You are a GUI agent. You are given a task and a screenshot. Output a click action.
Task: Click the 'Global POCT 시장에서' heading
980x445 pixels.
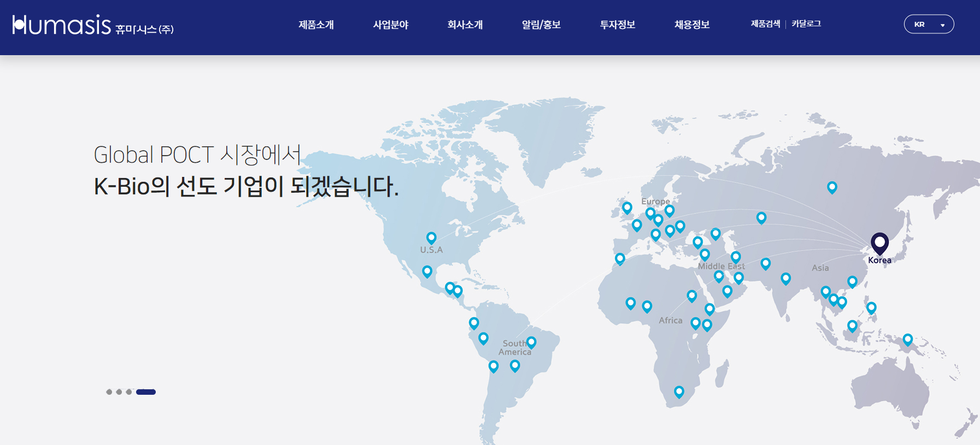[197, 155]
